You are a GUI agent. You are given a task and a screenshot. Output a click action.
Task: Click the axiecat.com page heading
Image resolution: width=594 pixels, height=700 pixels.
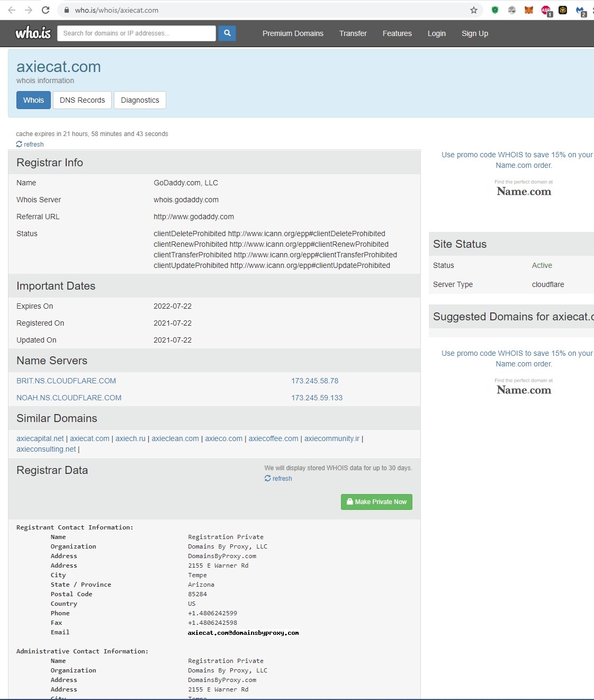tap(59, 67)
